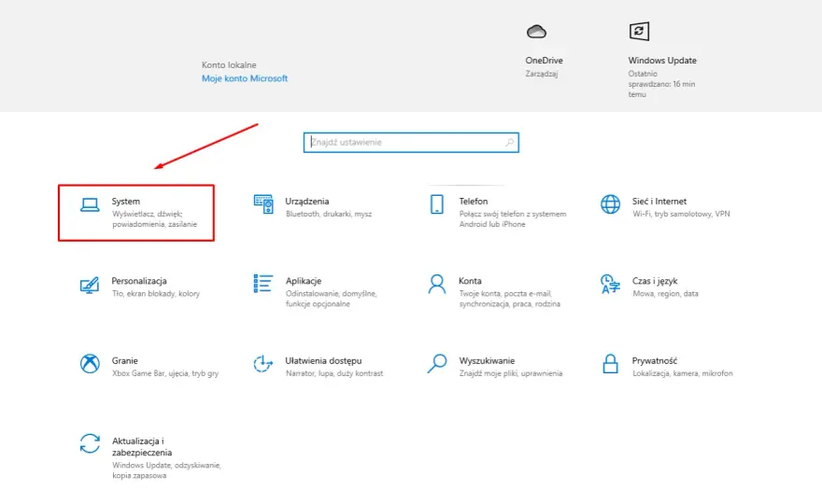The width and height of the screenshot is (822, 504).
Task: Click 'Twoje konta, poczta e-mail' description
Action: click(x=505, y=293)
